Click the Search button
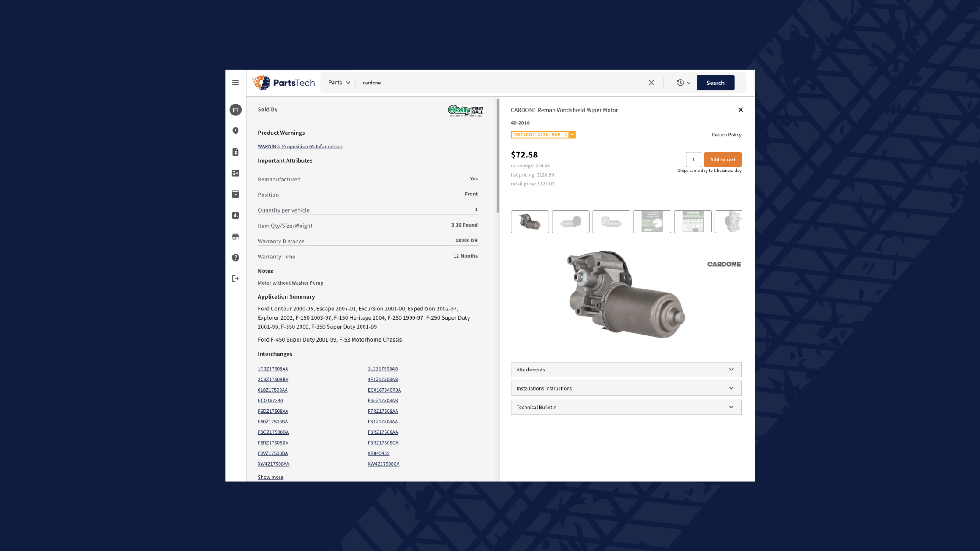The image size is (980, 551). (715, 83)
